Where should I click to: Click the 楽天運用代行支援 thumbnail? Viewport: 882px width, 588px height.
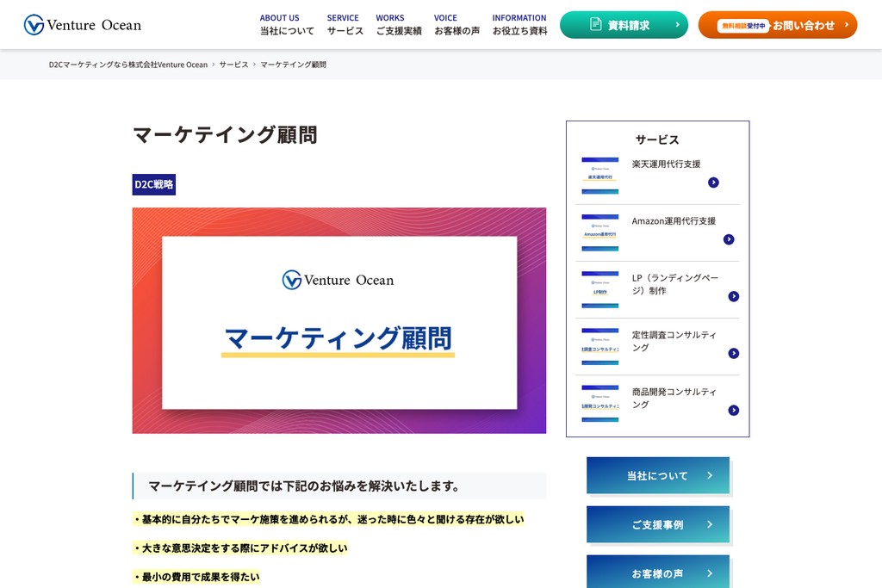(600, 176)
